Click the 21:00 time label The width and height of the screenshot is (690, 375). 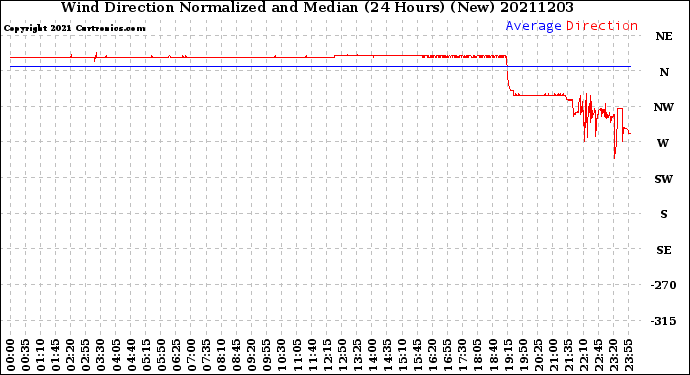tap(553, 355)
